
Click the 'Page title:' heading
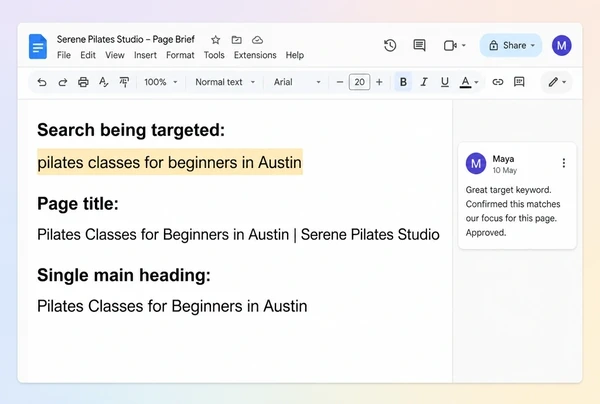click(x=78, y=204)
